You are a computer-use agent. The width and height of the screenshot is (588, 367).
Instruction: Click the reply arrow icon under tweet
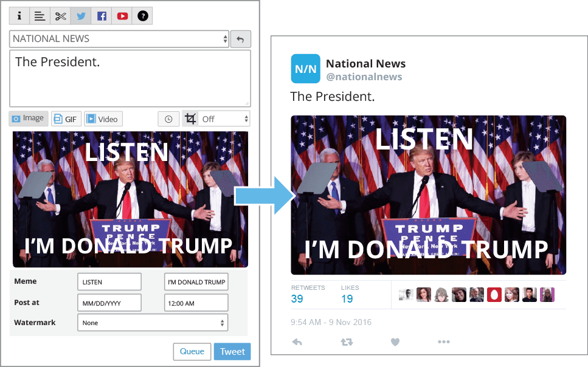(x=297, y=342)
